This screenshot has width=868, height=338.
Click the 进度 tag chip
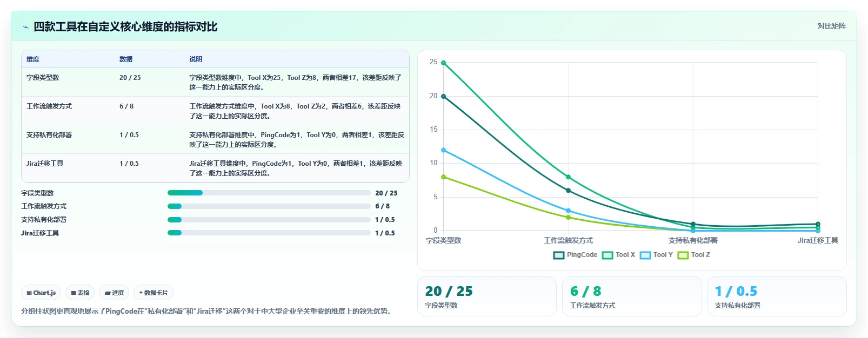(114, 293)
